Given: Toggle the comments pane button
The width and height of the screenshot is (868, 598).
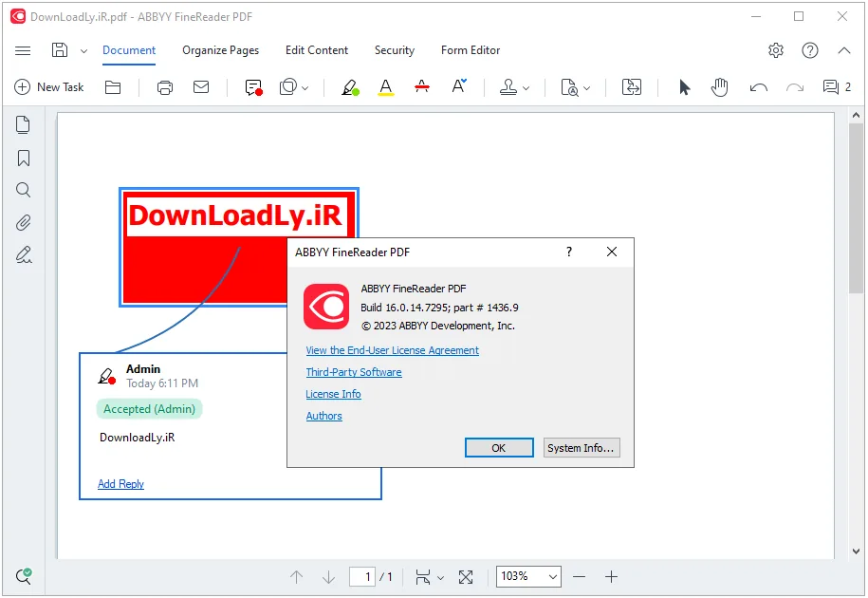Looking at the screenshot, I should [837, 87].
